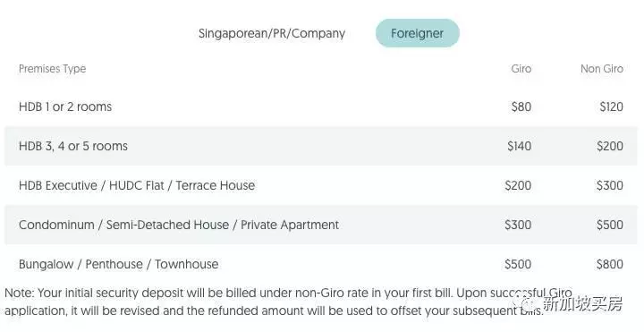Select Condominum / Semi-Detached House row

point(321,225)
